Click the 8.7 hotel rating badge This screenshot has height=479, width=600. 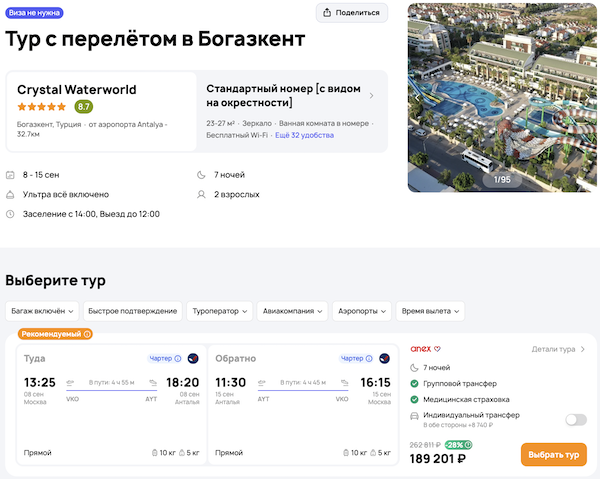84,107
